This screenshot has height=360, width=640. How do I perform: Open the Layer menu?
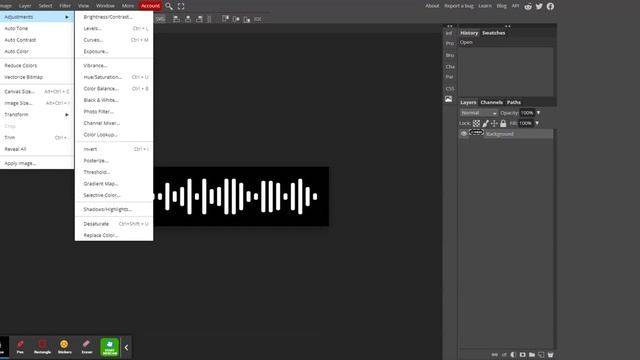pos(25,6)
